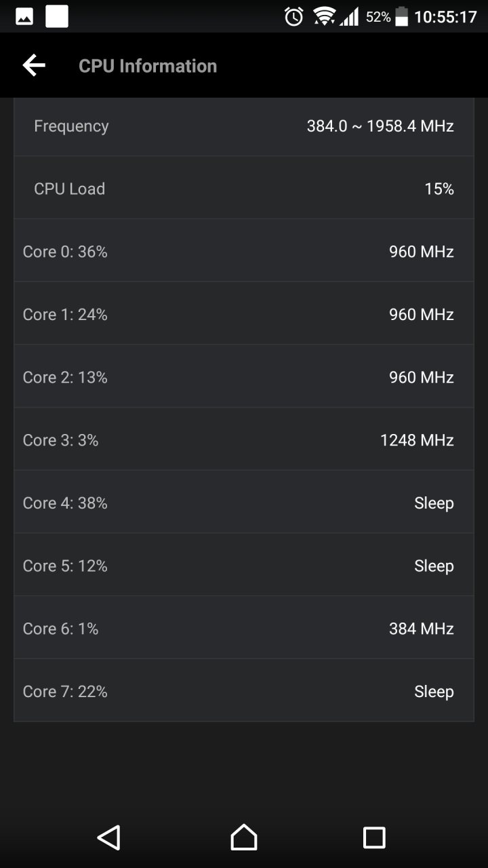Select the Frequency row
This screenshot has width=488, height=868.
(244, 126)
